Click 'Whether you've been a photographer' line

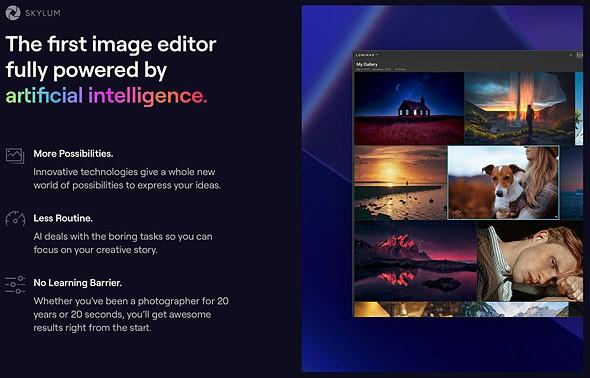[x=131, y=301]
